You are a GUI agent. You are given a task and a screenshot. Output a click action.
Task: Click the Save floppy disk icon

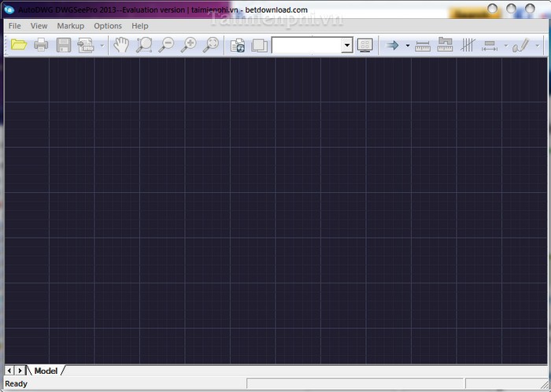[64, 45]
